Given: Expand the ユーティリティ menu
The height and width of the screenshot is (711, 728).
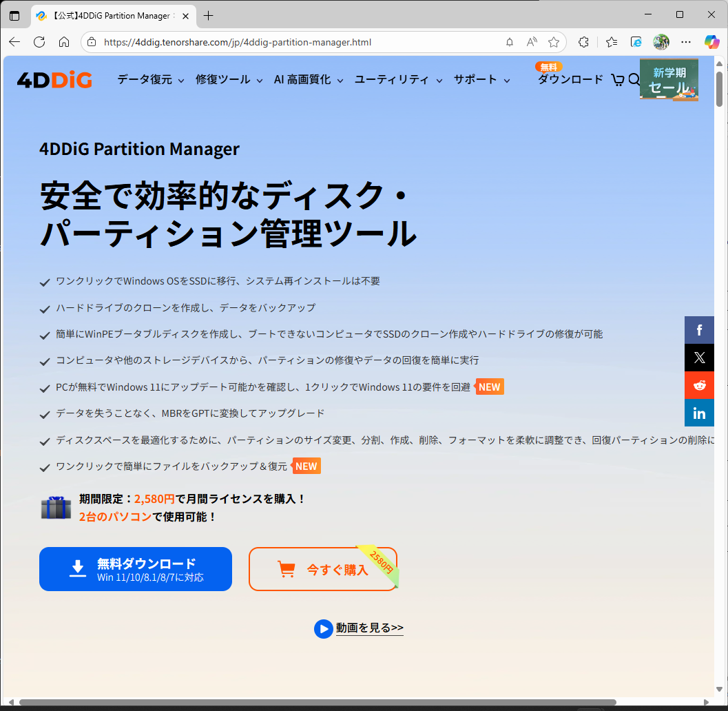Looking at the screenshot, I should click(399, 80).
